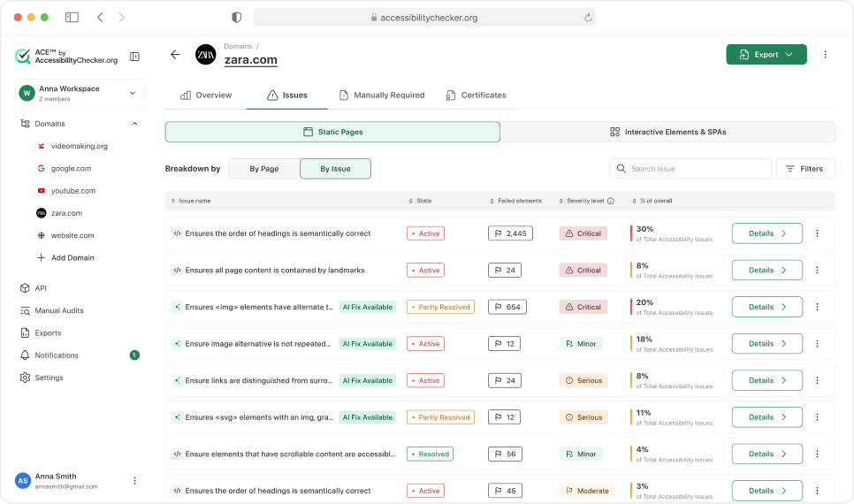This screenshot has height=504, width=854.
Task: Click AI Fix Available tag on img elements row
Action: pos(368,308)
